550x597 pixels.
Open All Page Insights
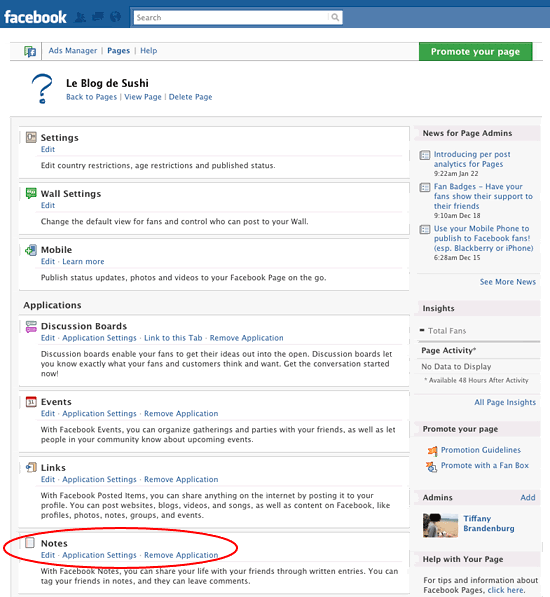[x=505, y=402]
